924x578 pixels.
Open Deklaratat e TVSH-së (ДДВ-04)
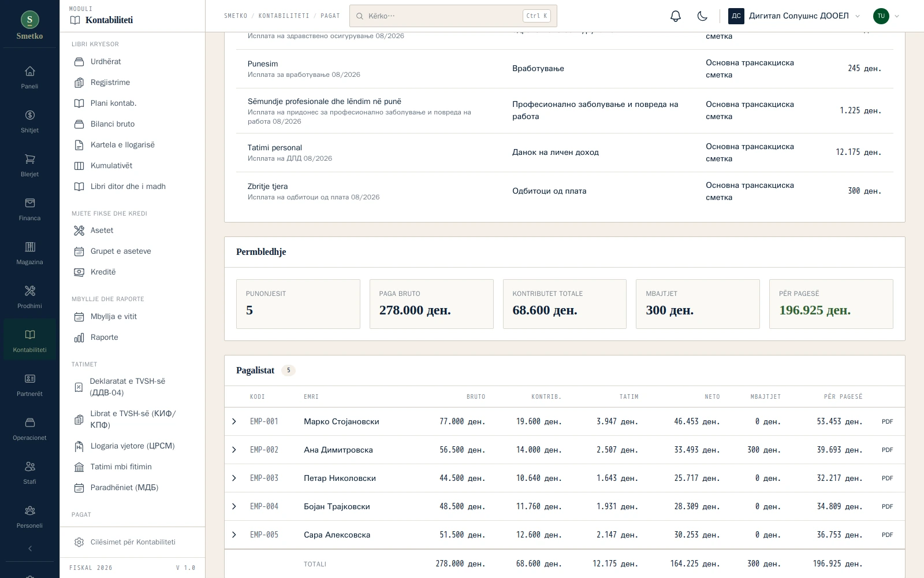pos(132,387)
